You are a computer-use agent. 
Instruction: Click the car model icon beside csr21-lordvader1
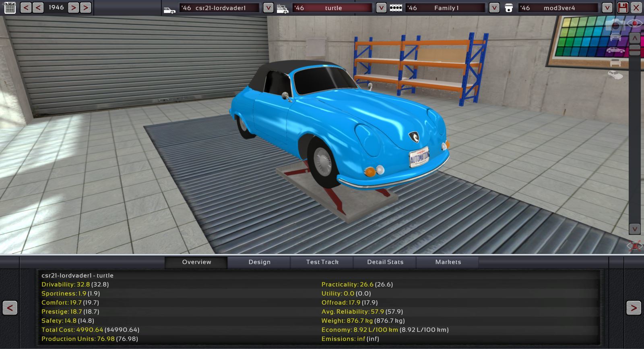pyautogui.click(x=169, y=8)
